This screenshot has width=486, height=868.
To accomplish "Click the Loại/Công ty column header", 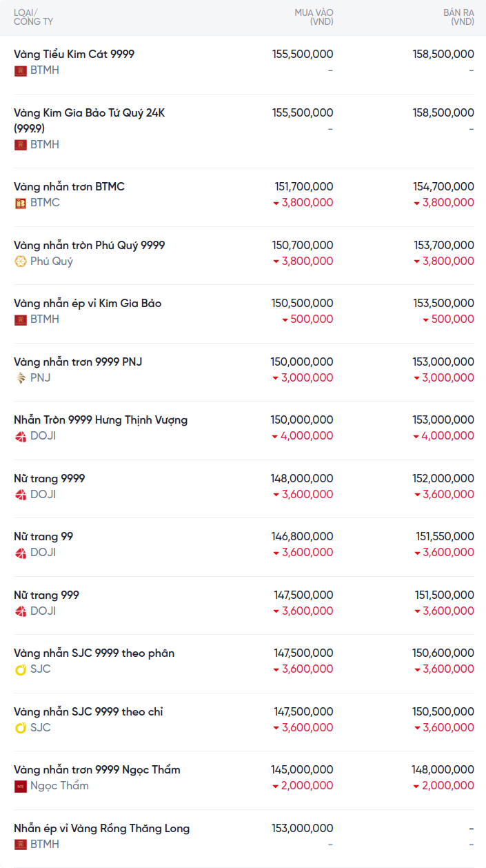I will [x=33, y=17].
